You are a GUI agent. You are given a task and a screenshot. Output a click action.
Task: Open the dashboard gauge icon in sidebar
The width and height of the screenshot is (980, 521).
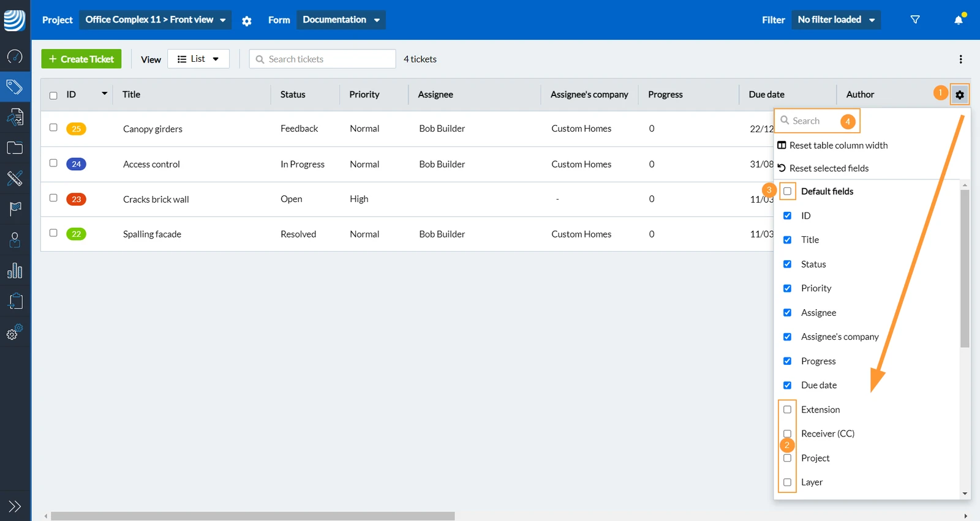[15, 57]
